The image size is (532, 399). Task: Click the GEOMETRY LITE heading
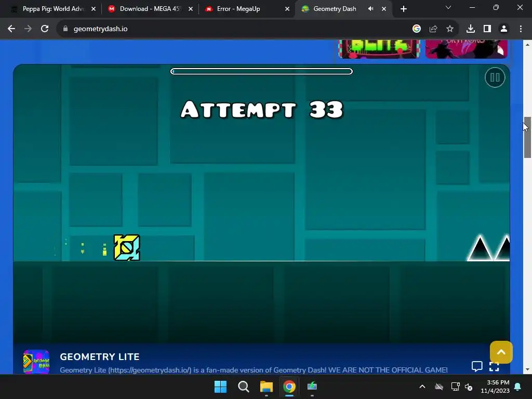point(100,357)
